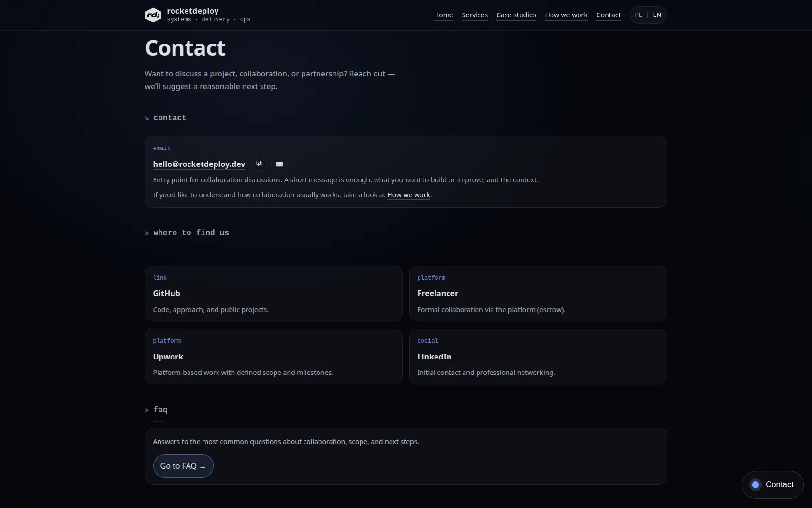This screenshot has height=508, width=812.
Task: Click the rocketdeploy logo icon
Action: pos(153,15)
